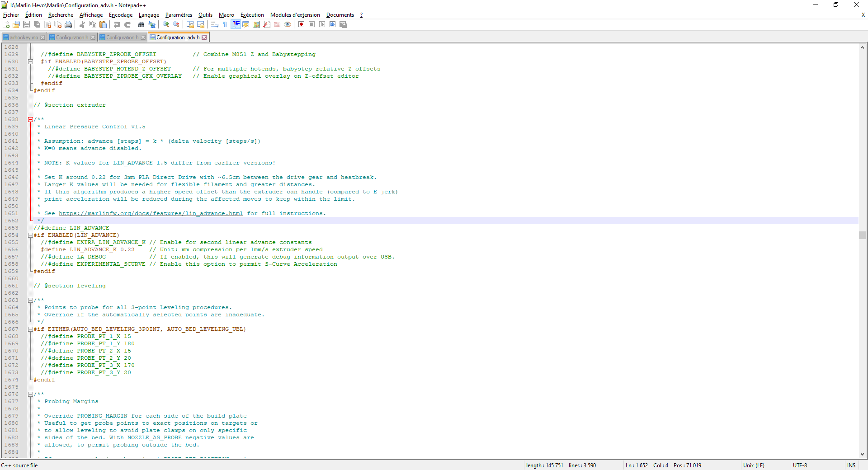Paste clipboard using the toolbar icon
The height and width of the screenshot is (470, 868).
[103, 24]
